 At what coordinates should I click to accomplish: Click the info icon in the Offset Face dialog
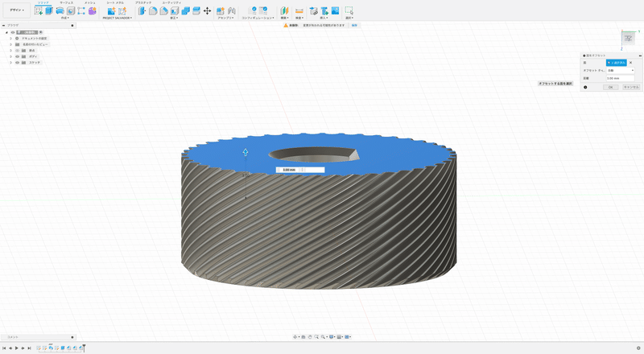tap(585, 87)
